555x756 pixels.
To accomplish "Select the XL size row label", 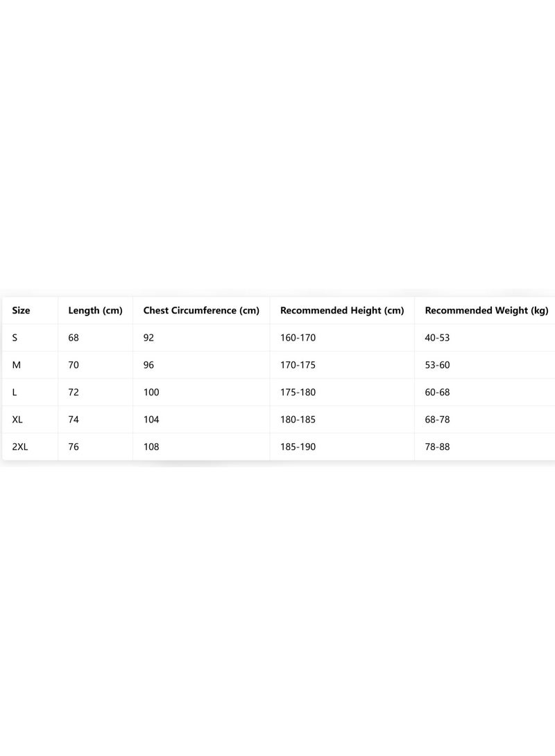I will tap(17, 420).
